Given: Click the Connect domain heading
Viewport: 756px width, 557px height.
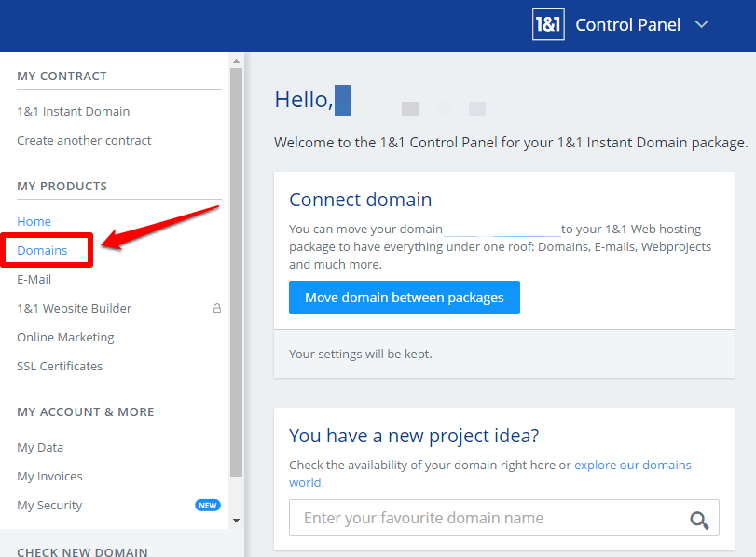Looking at the screenshot, I should (360, 200).
